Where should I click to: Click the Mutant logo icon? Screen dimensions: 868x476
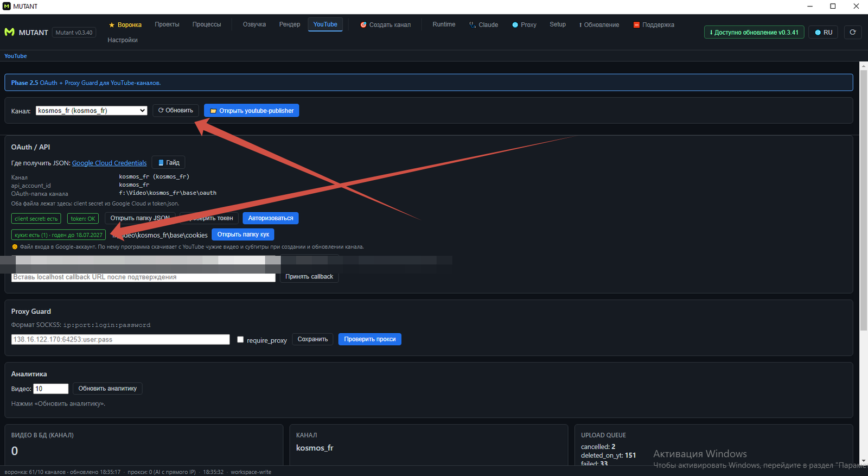click(x=10, y=33)
